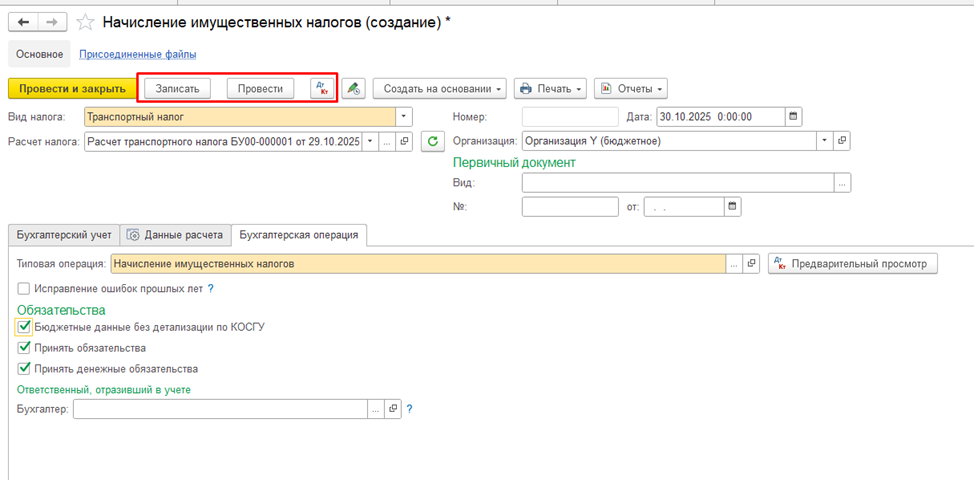
Task: Open Присоединенные файлы link
Action: [138, 54]
